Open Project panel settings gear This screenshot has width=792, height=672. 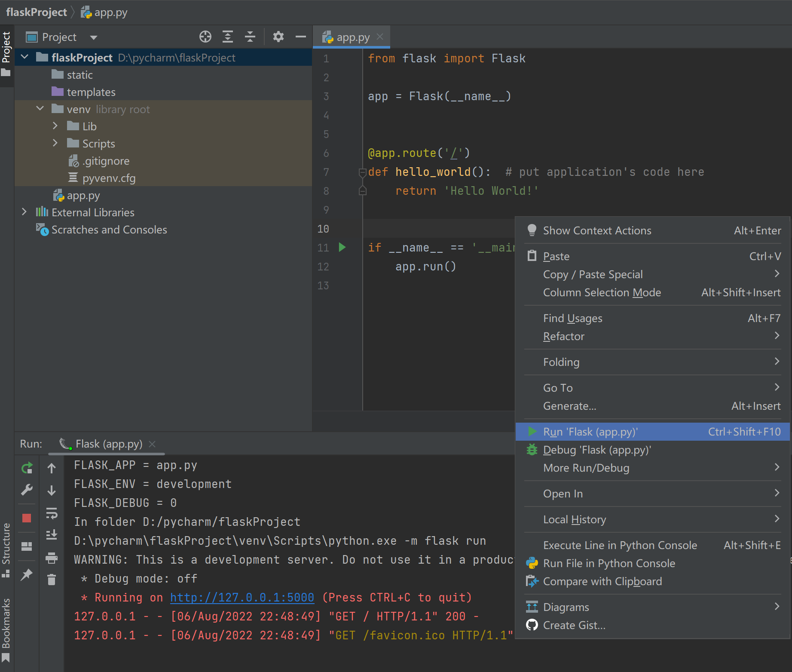(278, 37)
